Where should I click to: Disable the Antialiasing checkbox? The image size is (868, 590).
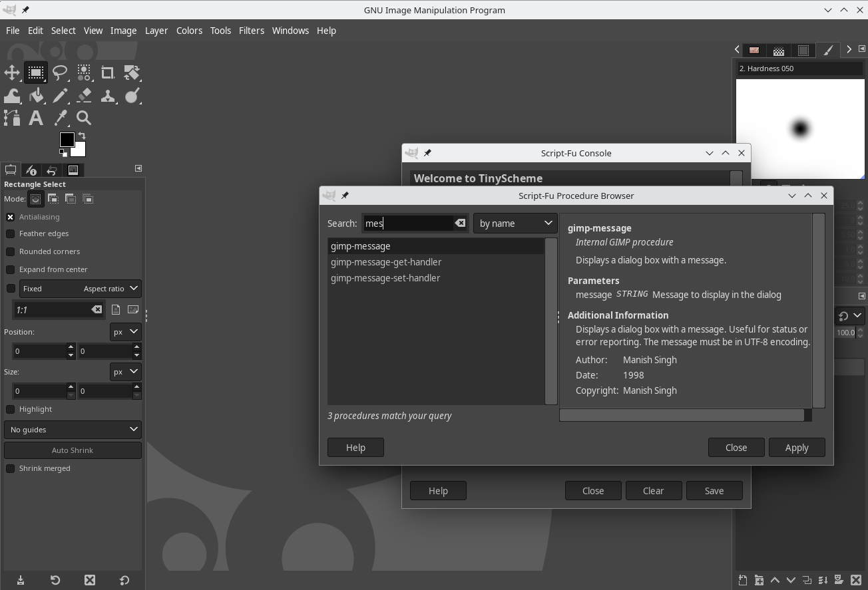(x=11, y=217)
